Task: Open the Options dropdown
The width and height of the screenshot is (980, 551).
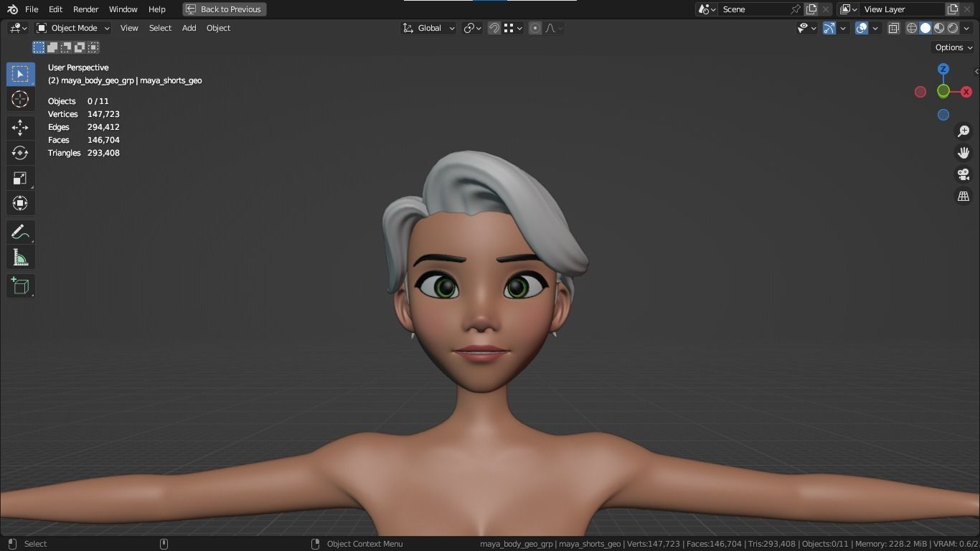Action: (x=953, y=47)
